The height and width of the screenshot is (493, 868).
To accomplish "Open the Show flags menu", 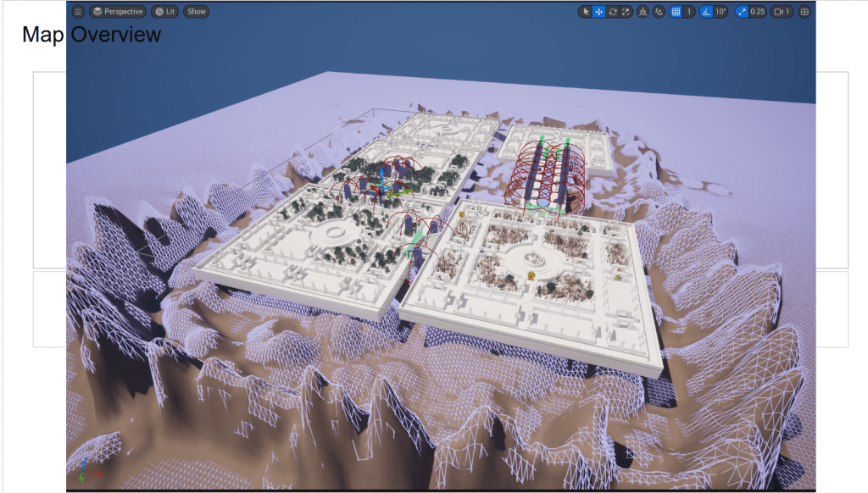I will [197, 12].
